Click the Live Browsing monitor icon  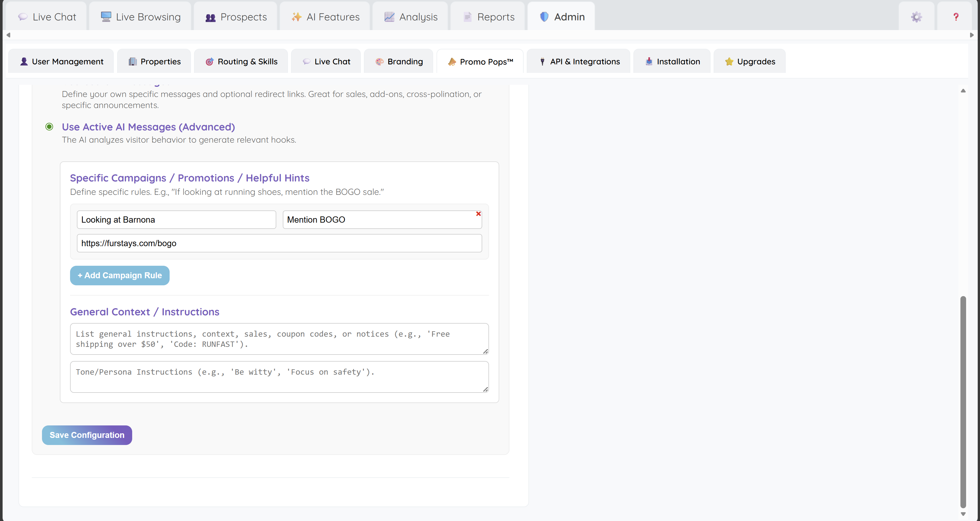click(106, 17)
